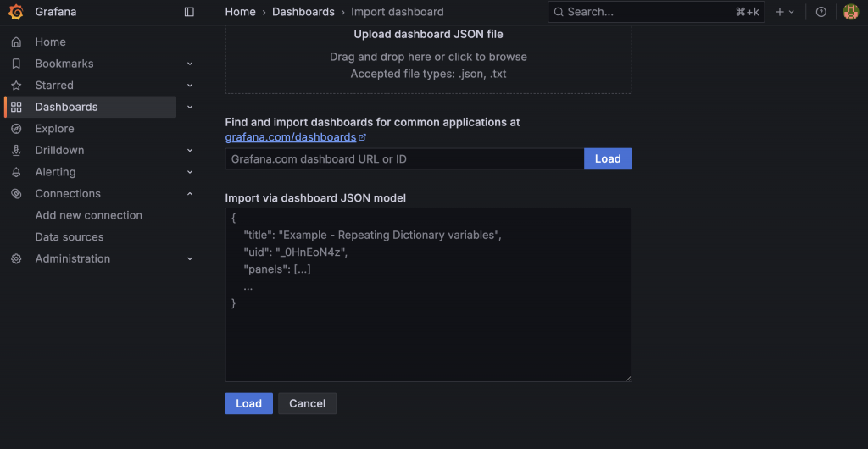Select Alerting in the sidebar menu
Viewport: 868px width, 449px height.
point(55,172)
